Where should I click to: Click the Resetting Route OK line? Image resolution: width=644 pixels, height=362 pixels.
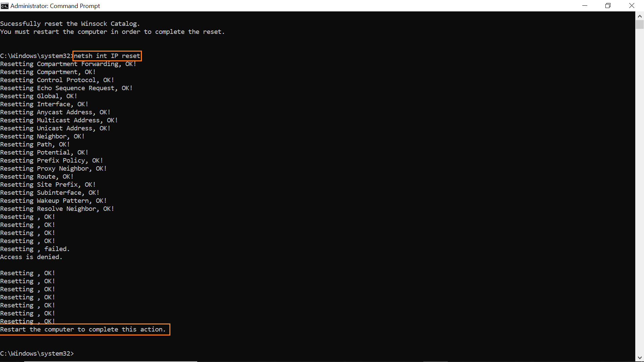click(x=37, y=176)
